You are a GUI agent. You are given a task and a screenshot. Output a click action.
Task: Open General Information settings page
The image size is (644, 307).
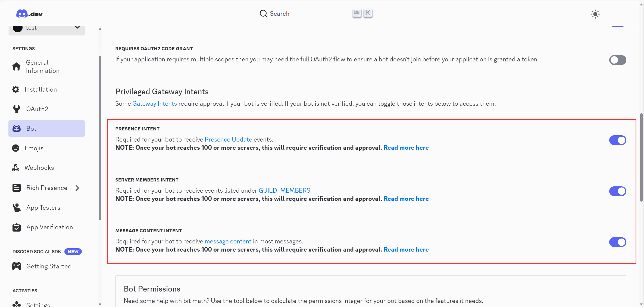click(47, 67)
